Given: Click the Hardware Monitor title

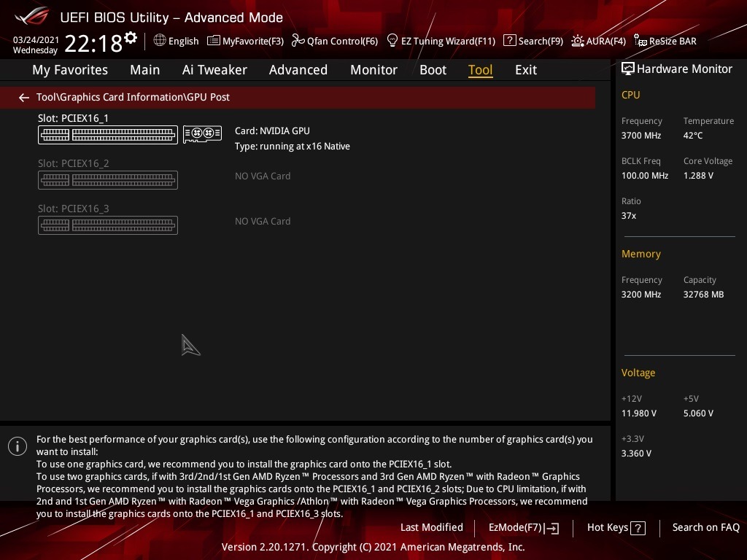Looking at the screenshot, I should click(684, 69).
